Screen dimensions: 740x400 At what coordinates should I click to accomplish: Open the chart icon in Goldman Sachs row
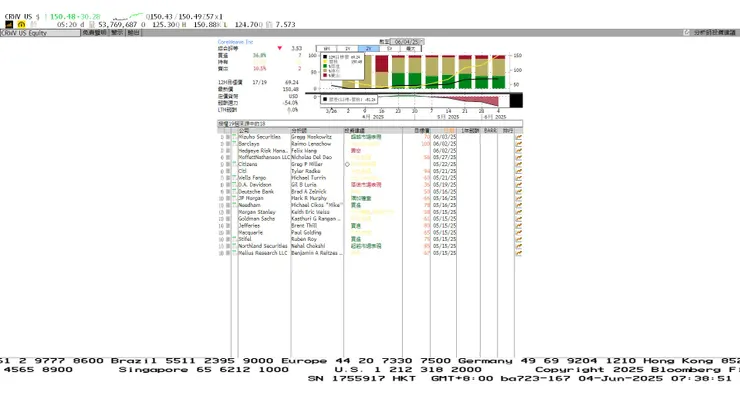coord(519,219)
